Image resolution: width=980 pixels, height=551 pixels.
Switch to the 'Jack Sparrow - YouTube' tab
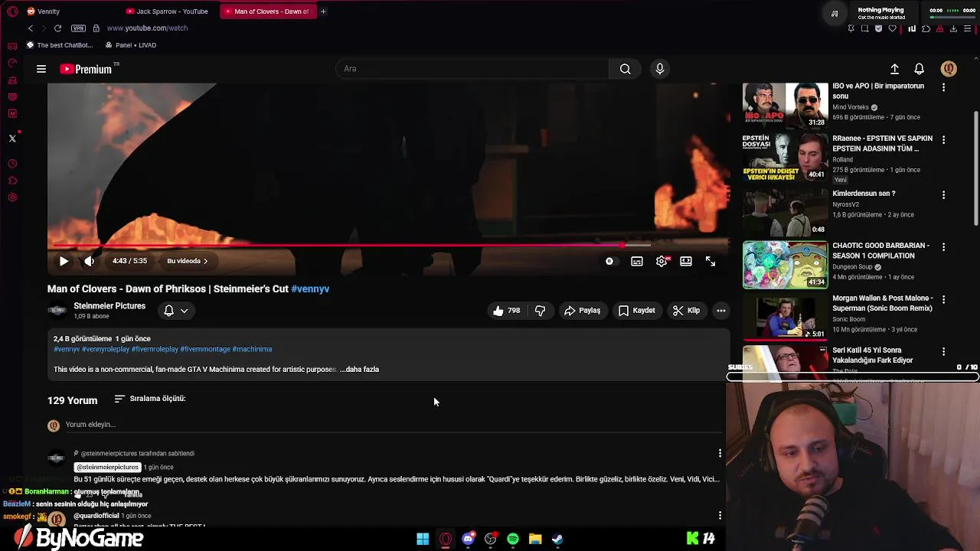pos(168,11)
